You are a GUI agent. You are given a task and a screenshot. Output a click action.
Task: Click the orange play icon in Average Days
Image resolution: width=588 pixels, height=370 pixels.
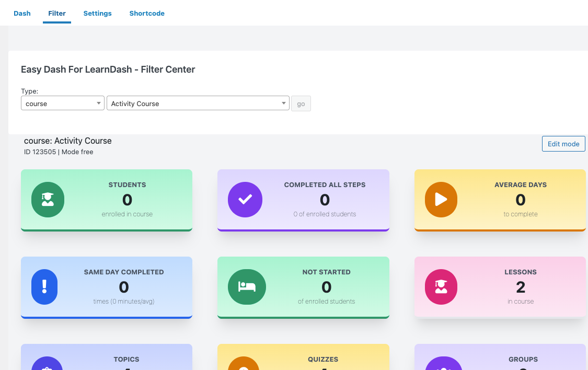441,200
